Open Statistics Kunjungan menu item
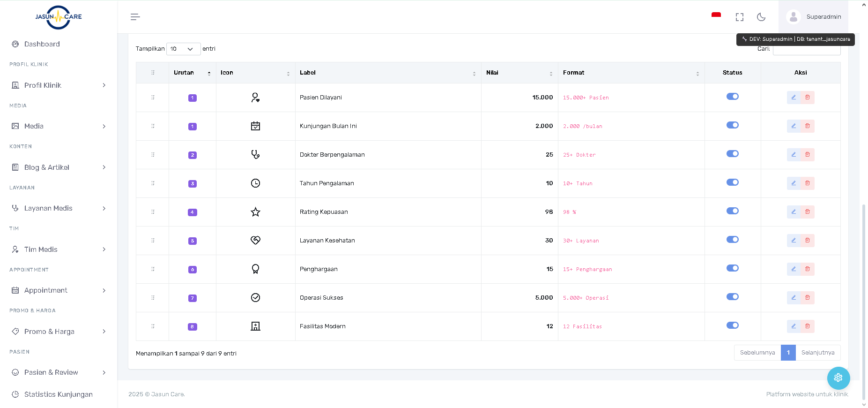The height and width of the screenshot is (408, 868). click(x=58, y=394)
